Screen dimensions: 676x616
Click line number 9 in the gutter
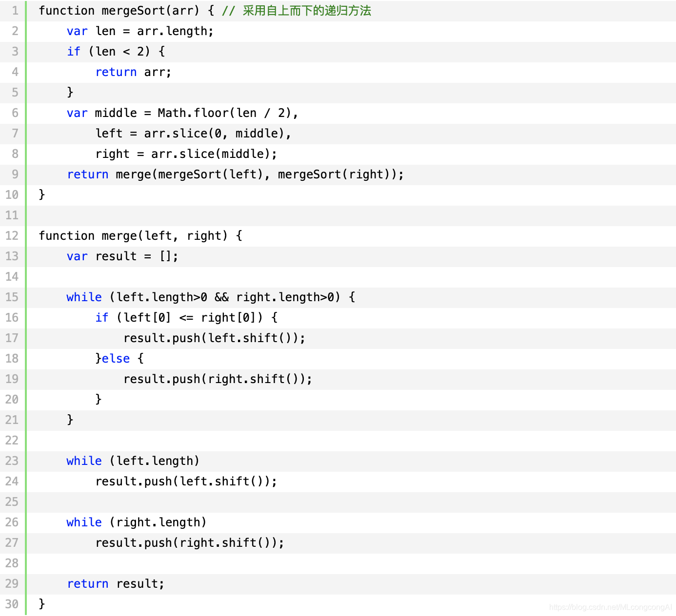coord(15,174)
